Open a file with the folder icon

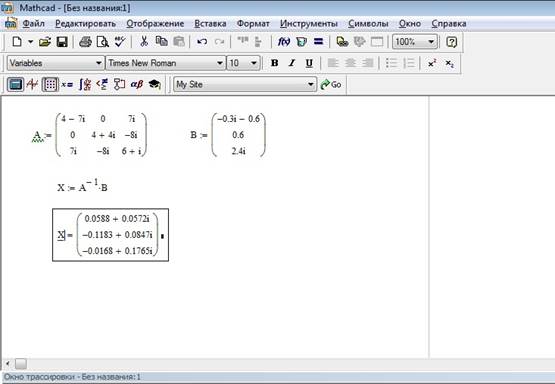click(x=45, y=42)
